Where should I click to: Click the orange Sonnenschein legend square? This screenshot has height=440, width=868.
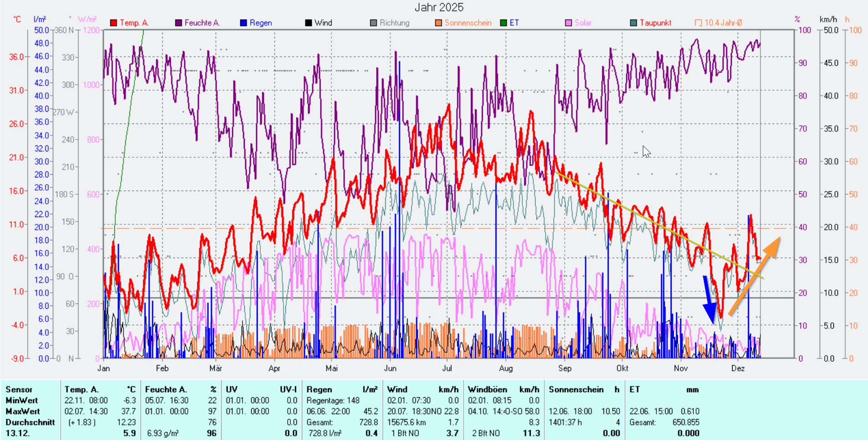click(439, 23)
